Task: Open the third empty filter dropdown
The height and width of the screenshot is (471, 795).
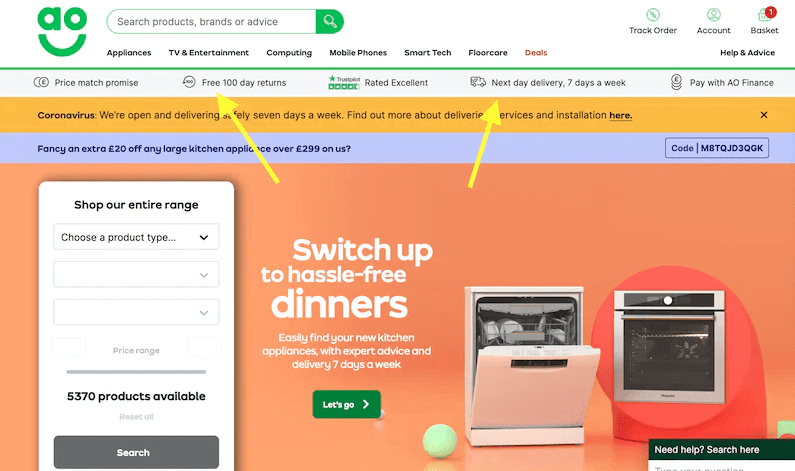Action: [136, 312]
